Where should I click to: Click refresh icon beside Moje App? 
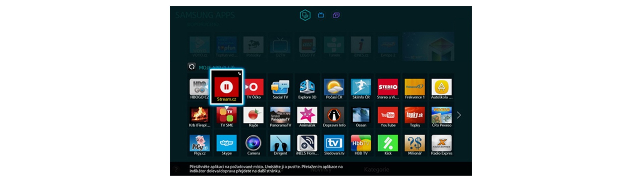(x=192, y=67)
